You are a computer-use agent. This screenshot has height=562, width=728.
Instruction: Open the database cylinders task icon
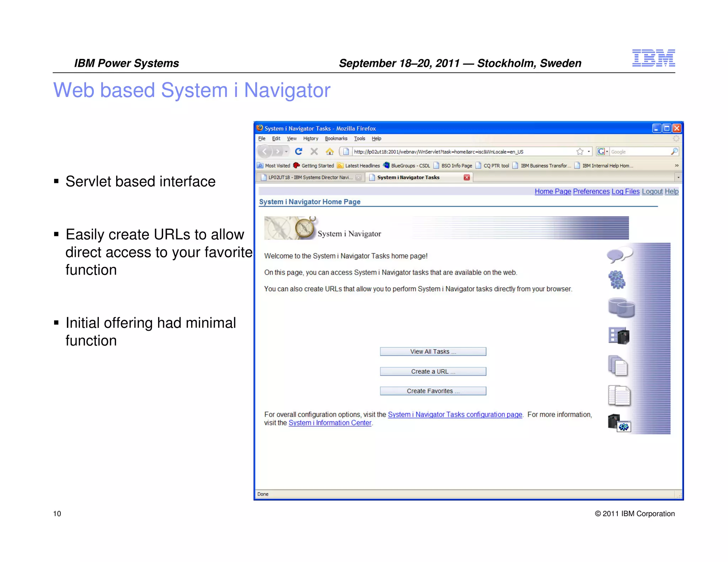tap(621, 308)
